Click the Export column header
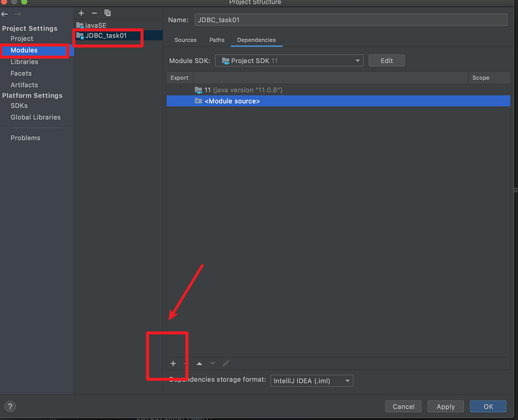 pyautogui.click(x=179, y=78)
